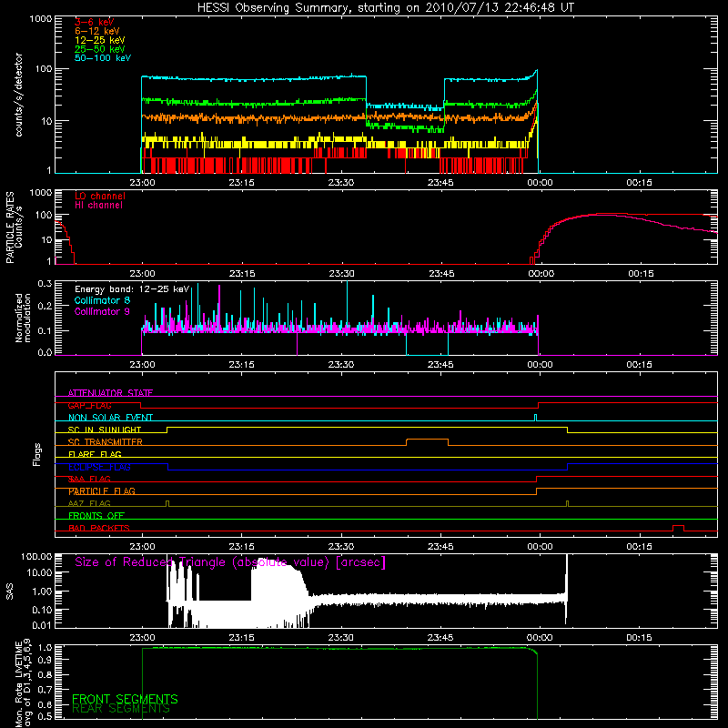Select the SC_IN_SUNLIGHT flag label
Viewport: 728px width, 728px height.
(105, 430)
